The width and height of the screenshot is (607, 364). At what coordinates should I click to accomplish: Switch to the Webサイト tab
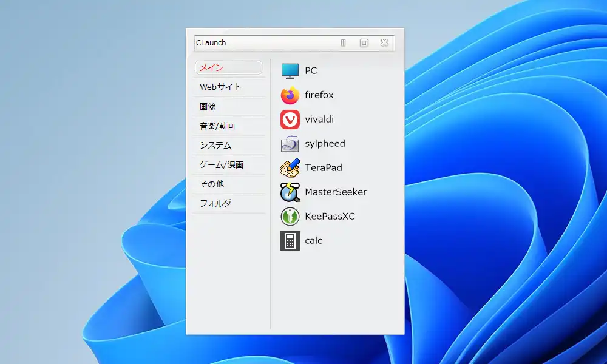pyautogui.click(x=229, y=87)
